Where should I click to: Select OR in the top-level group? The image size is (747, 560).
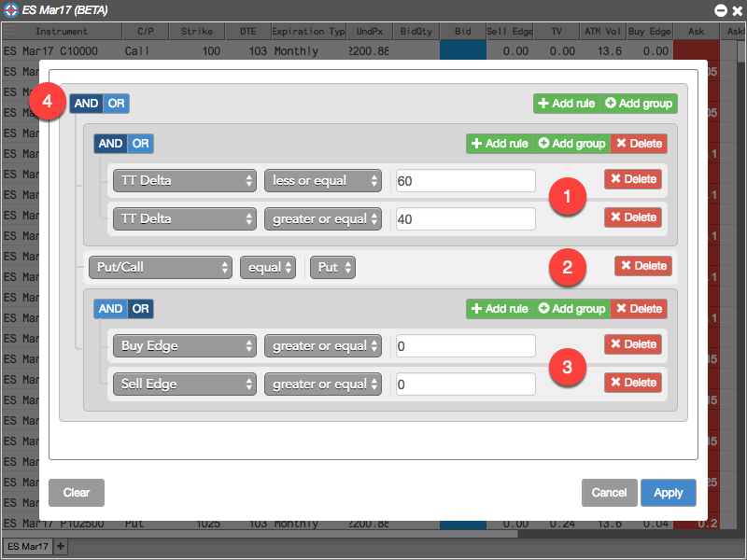point(116,104)
